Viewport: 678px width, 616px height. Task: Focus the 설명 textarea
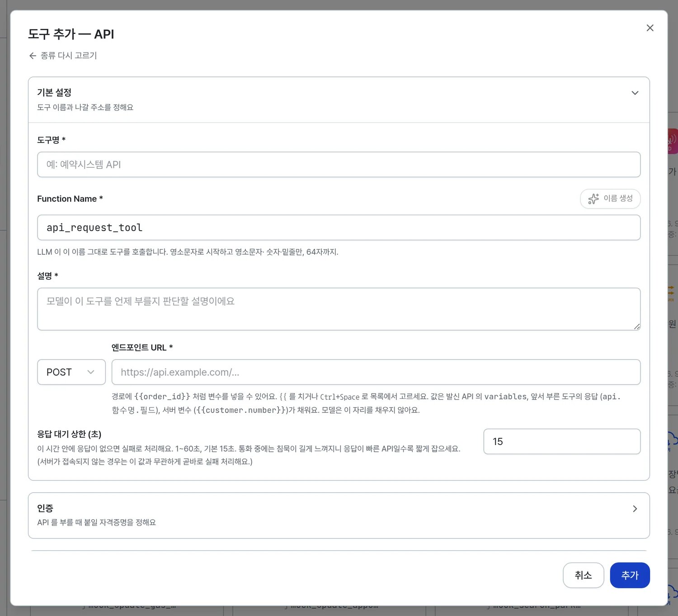[x=339, y=309]
